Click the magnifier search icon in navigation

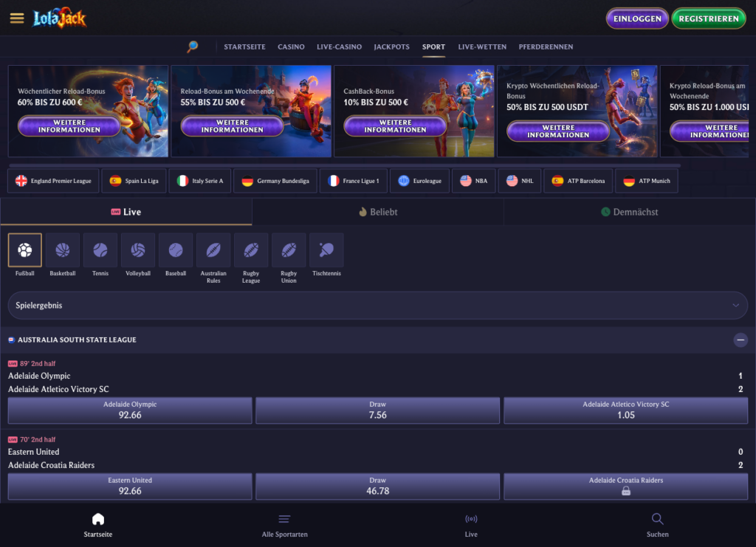[x=193, y=47]
